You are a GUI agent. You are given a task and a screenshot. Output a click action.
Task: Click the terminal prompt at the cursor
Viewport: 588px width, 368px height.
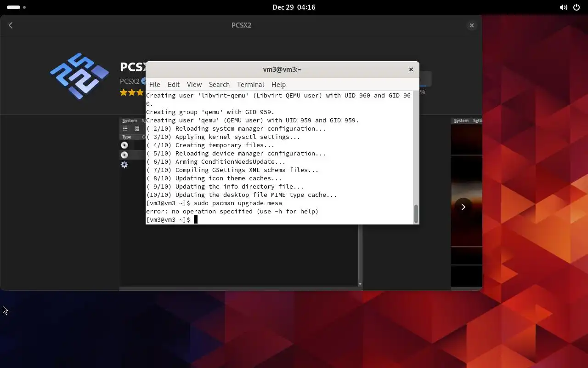click(195, 219)
